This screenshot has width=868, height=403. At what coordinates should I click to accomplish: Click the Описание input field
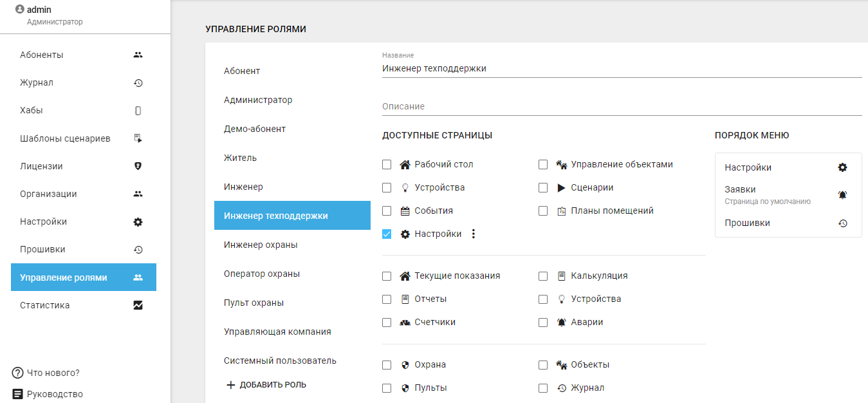click(621, 106)
